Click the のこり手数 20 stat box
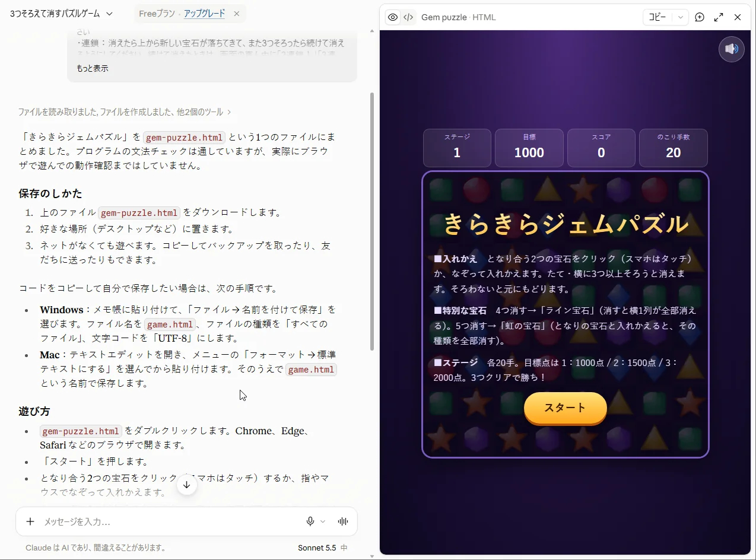 click(x=674, y=148)
